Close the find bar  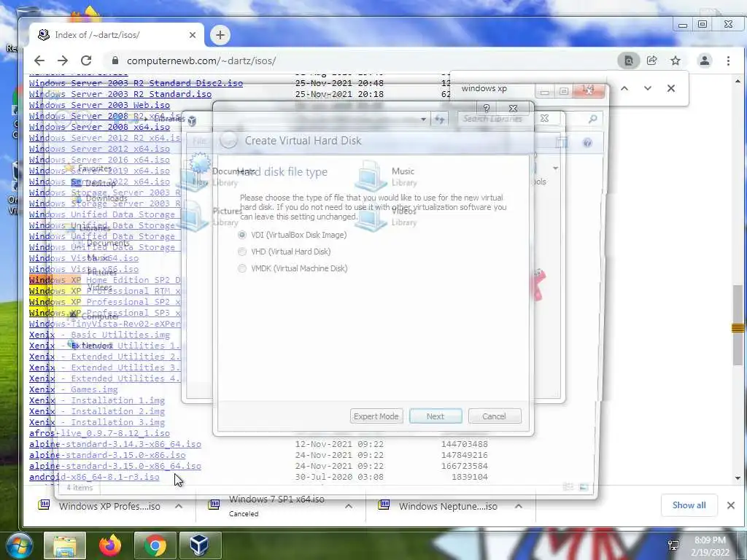pos(671,88)
